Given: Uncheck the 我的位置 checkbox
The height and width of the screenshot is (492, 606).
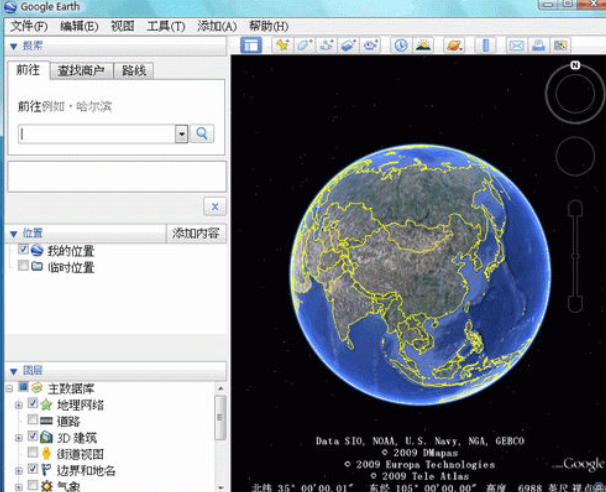Looking at the screenshot, I should (x=23, y=250).
